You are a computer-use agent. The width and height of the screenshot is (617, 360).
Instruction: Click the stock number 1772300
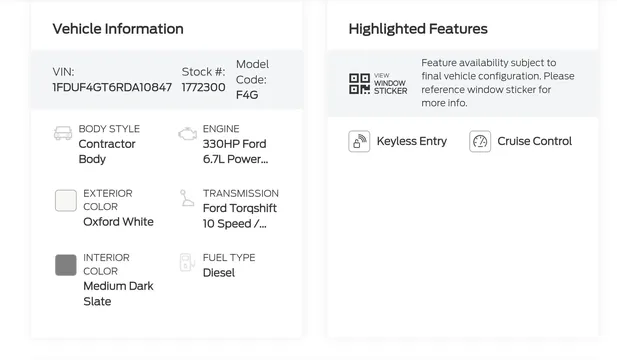pyautogui.click(x=203, y=87)
